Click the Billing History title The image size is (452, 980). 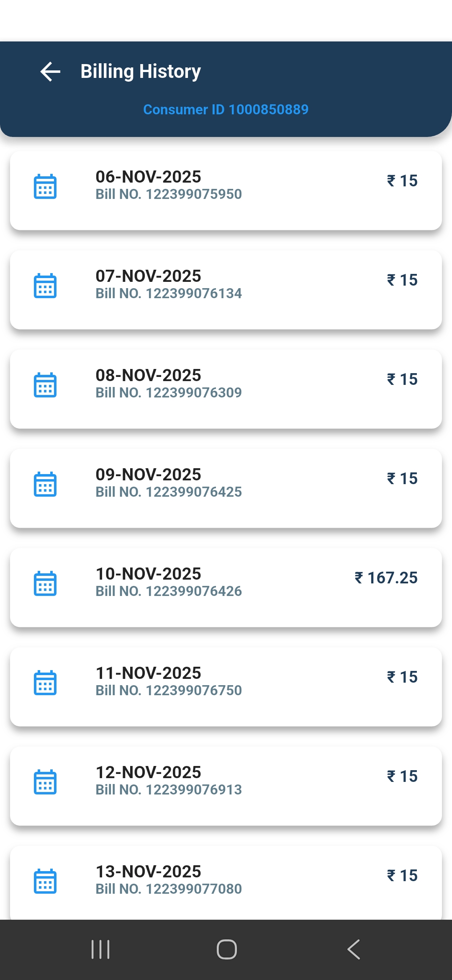(x=141, y=72)
